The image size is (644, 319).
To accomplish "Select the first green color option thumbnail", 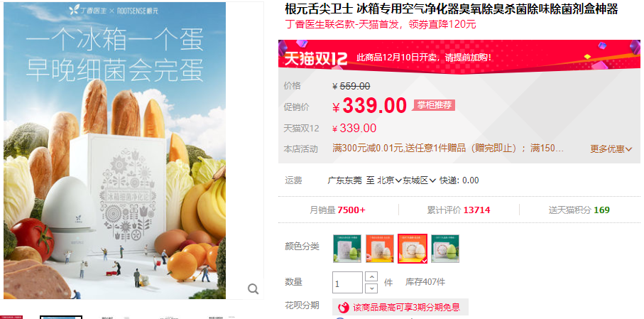I will (347, 248).
